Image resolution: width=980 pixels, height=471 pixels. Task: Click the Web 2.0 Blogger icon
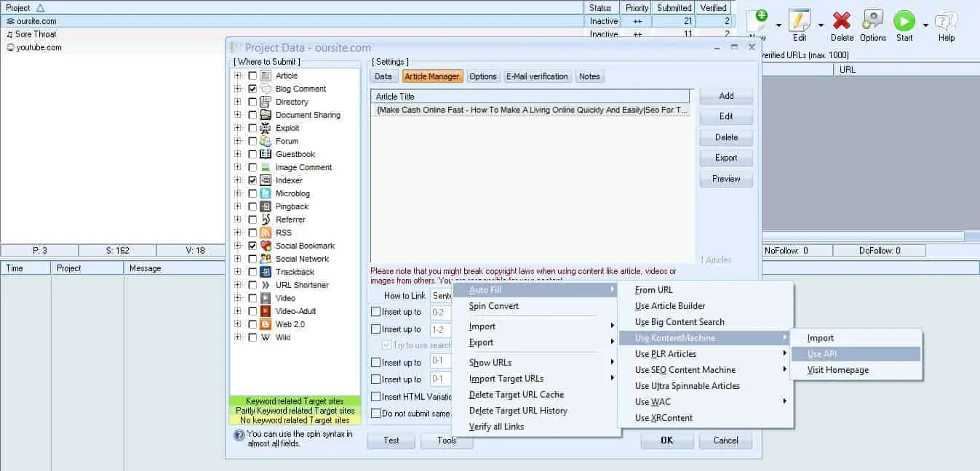(266, 324)
